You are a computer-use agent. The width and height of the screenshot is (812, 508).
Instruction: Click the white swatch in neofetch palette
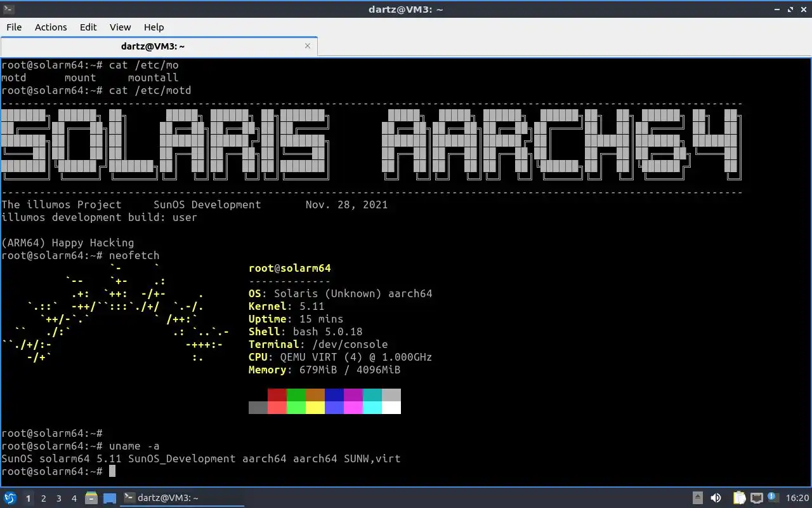click(391, 408)
